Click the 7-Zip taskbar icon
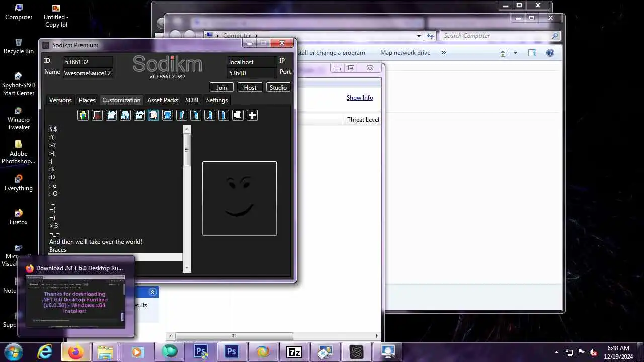This screenshot has width=644, height=362. 294,352
